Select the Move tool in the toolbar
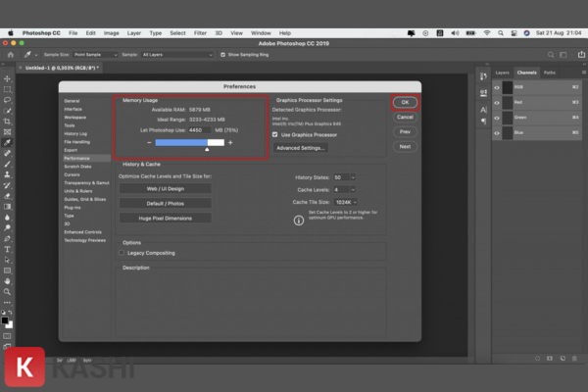 [7, 78]
